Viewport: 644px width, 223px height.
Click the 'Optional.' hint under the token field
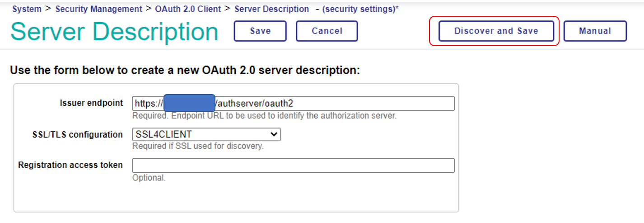click(149, 178)
